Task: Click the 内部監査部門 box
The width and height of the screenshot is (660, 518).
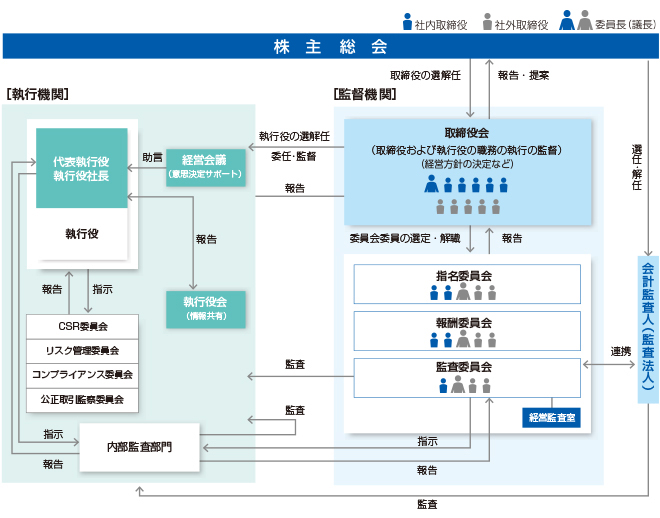Action: [x=139, y=446]
